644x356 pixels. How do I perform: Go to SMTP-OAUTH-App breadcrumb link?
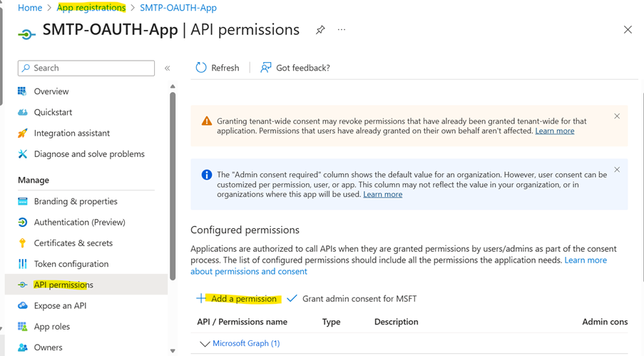pos(178,8)
